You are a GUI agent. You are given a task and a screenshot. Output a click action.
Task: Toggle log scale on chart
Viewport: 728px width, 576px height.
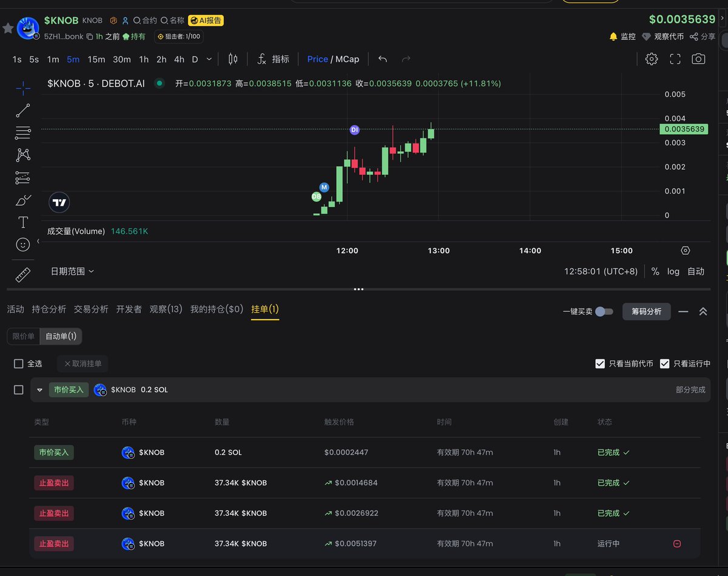click(673, 271)
